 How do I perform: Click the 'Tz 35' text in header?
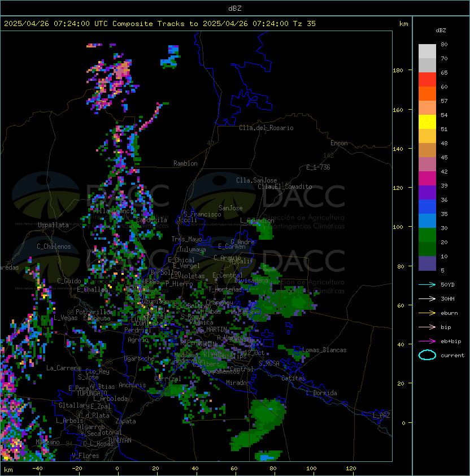tap(304, 24)
